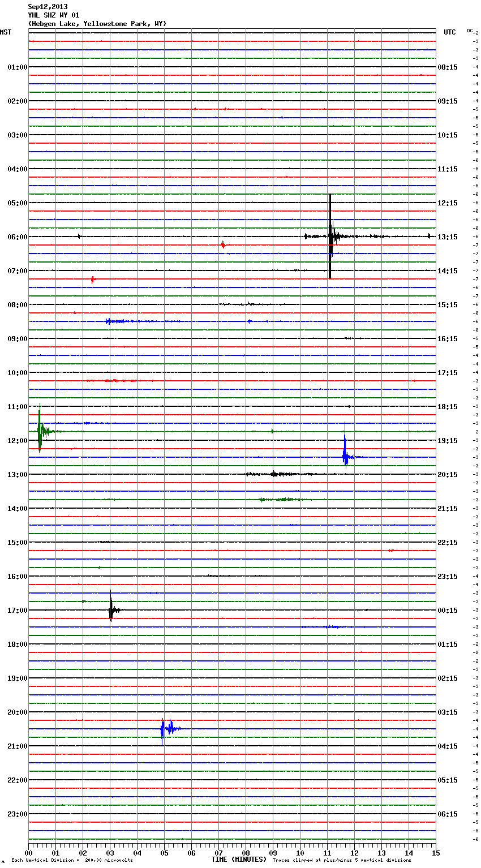Click the 19:15 UTC time label
This screenshot has width=481, height=868.
coord(448,441)
